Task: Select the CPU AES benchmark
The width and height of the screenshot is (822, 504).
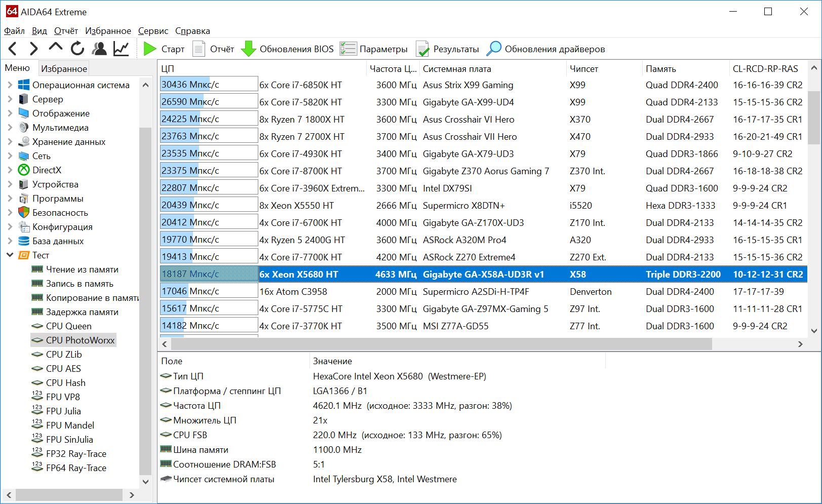Action: [x=63, y=369]
